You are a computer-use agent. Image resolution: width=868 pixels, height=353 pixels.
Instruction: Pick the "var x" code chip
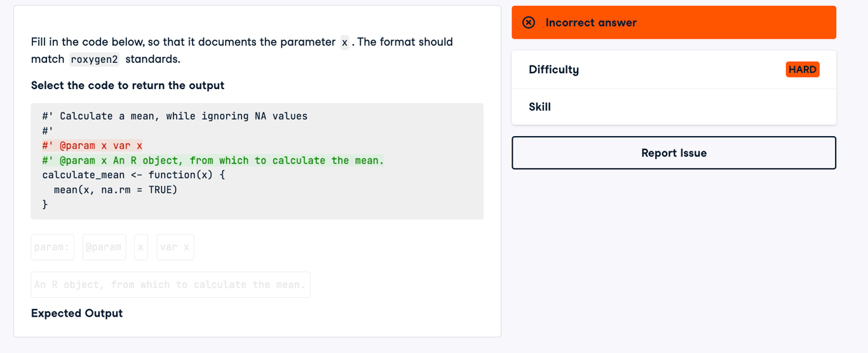[175, 247]
